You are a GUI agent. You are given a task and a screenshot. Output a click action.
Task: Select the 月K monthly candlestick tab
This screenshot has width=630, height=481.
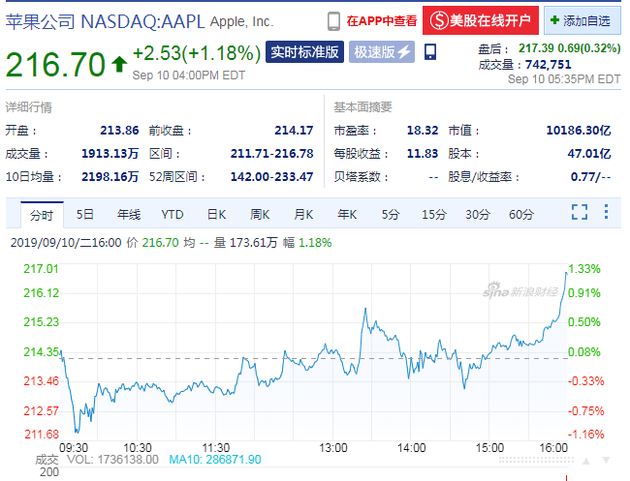pos(303,215)
